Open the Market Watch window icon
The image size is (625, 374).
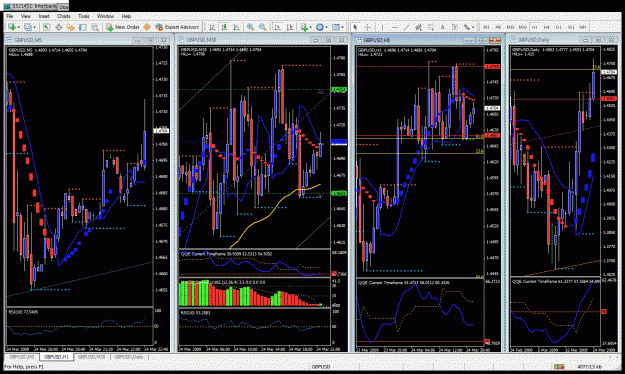click(46, 27)
